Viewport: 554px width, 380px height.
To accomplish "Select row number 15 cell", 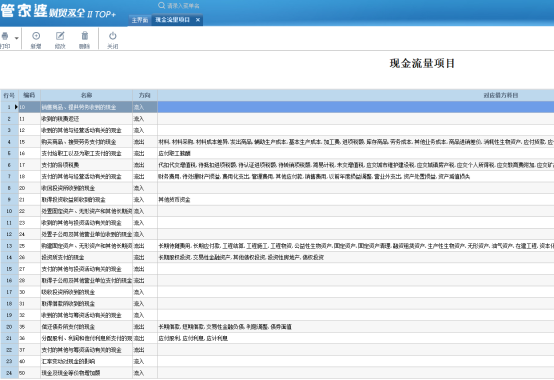I will [x=9, y=269].
